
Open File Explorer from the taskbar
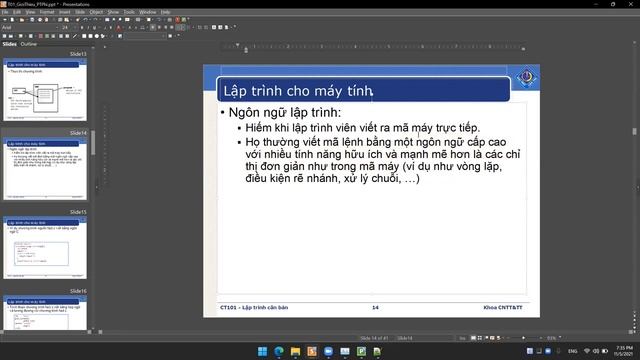point(296,351)
